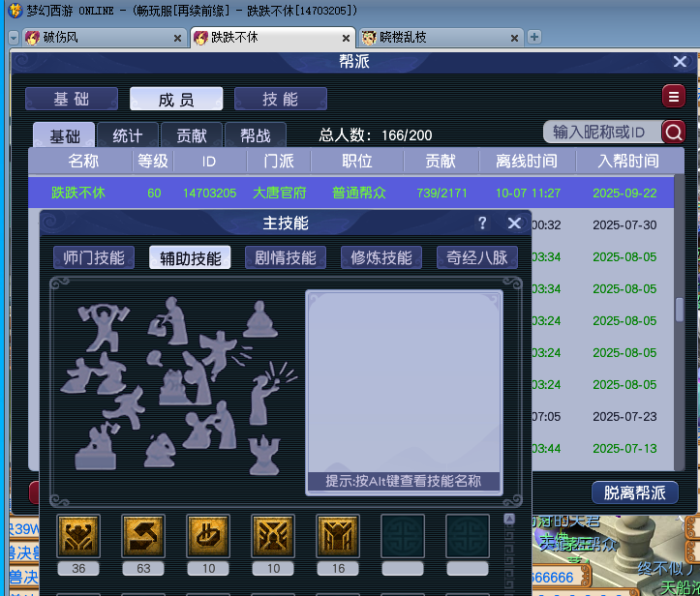Viewport: 700px width, 596px height.
Task: Select the 统计 sub-tab
Action: [127, 135]
